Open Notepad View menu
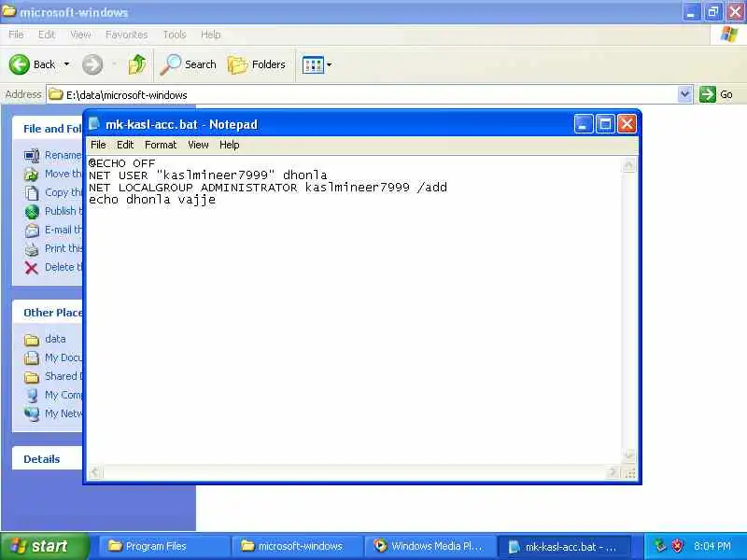The image size is (747, 560). [198, 145]
